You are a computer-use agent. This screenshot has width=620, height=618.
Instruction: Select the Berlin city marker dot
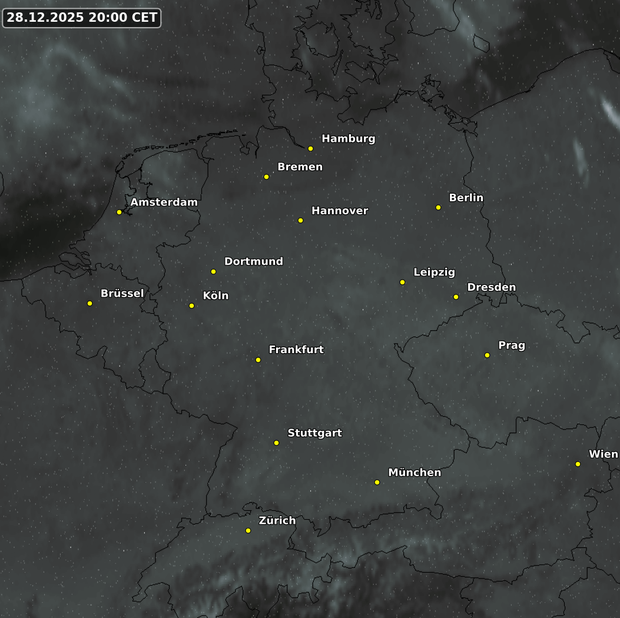coord(438,208)
